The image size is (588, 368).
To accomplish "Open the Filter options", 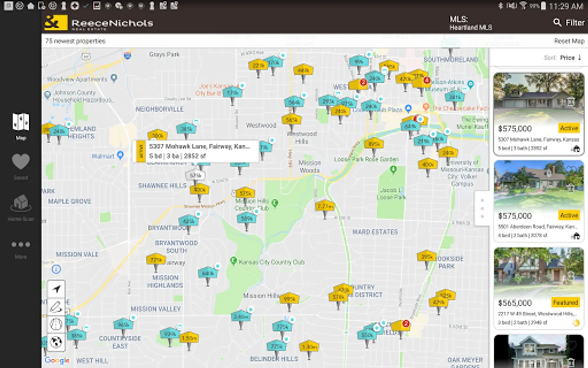I will click(x=569, y=22).
